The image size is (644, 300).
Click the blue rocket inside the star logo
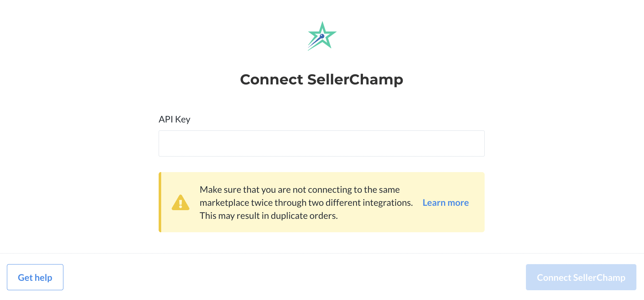[x=317, y=41]
